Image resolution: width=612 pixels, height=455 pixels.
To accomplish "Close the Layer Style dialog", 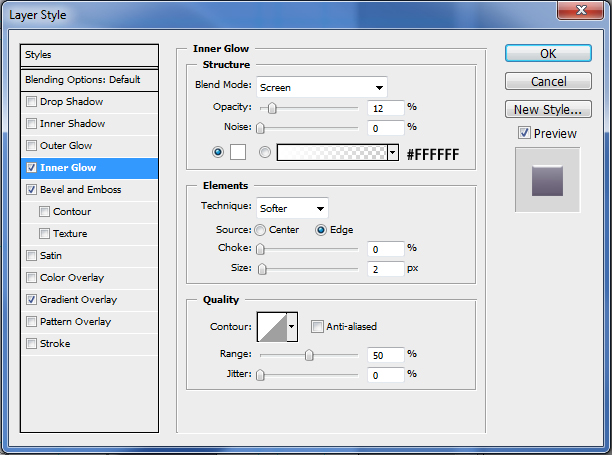I will point(580,10).
